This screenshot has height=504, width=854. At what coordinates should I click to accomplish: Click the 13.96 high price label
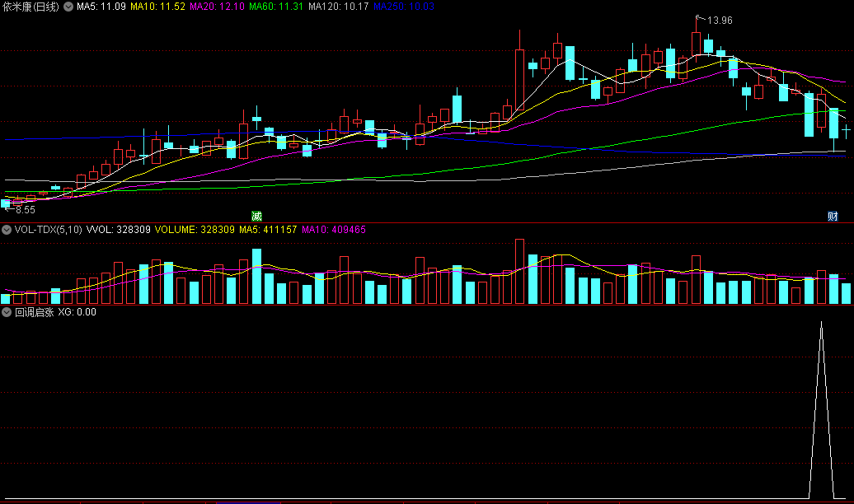tap(720, 21)
